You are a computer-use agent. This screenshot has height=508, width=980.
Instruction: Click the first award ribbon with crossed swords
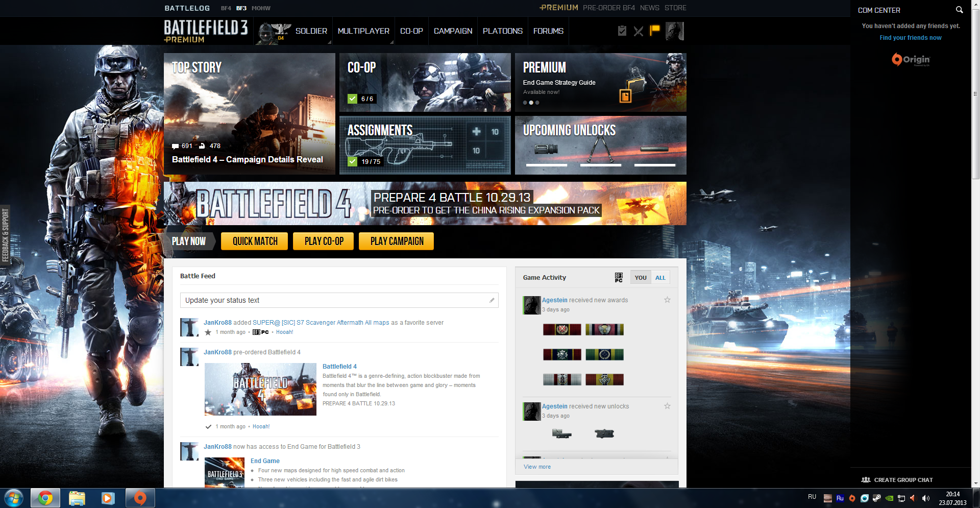(562, 329)
